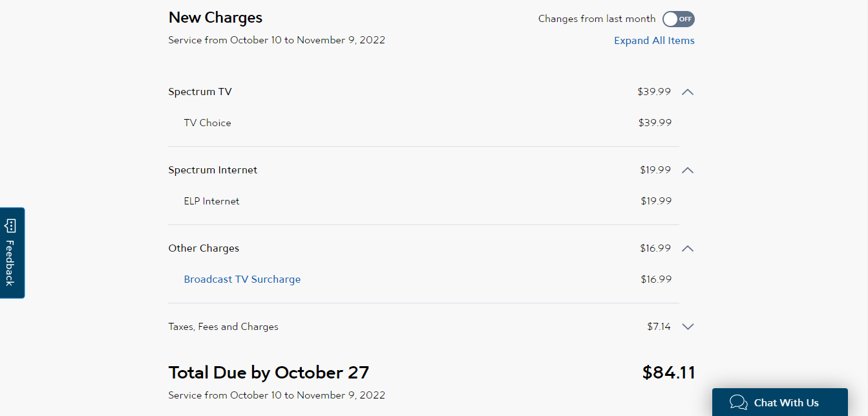Click the Other Charges row label
The width and height of the screenshot is (868, 416).
204,248
